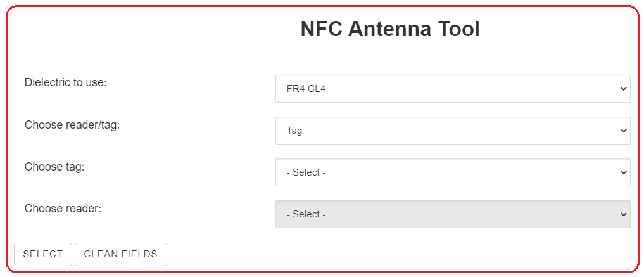Image resolution: width=644 pixels, height=277 pixels.
Task: Click the FR4 CL4 selected value text
Action: [306, 89]
